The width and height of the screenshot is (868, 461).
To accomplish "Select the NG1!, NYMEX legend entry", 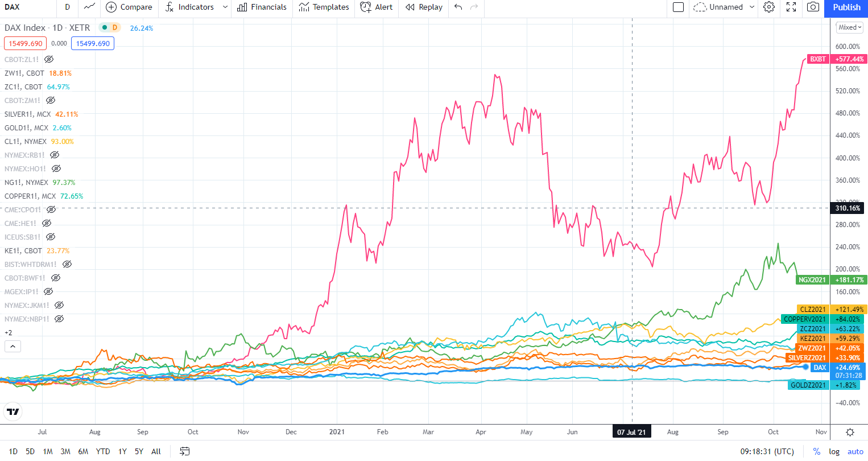I will pos(26,182).
